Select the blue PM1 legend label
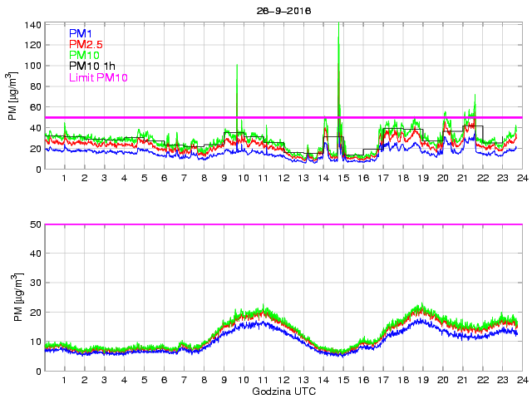Image resolution: width=532 pixels, height=399 pixels. (x=81, y=33)
